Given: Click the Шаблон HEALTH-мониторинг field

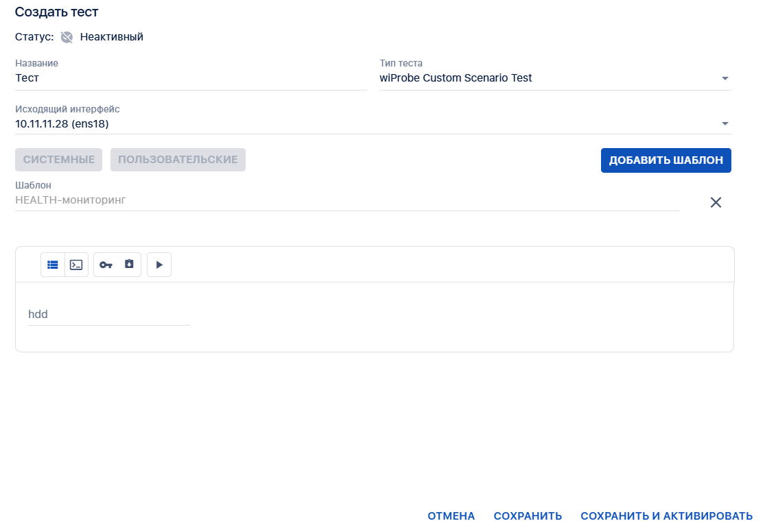Looking at the screenshot, I should pos(346,200).
